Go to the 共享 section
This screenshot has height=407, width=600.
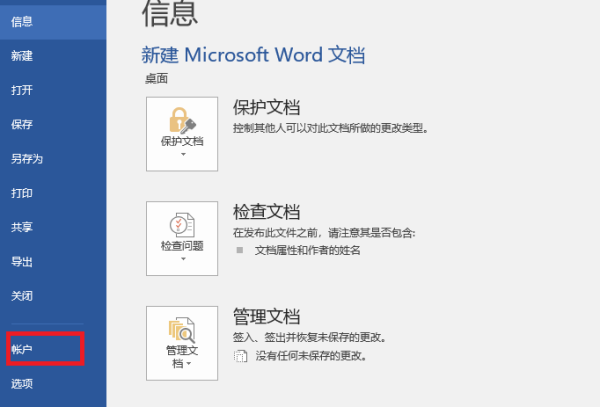tap(53, 227)
